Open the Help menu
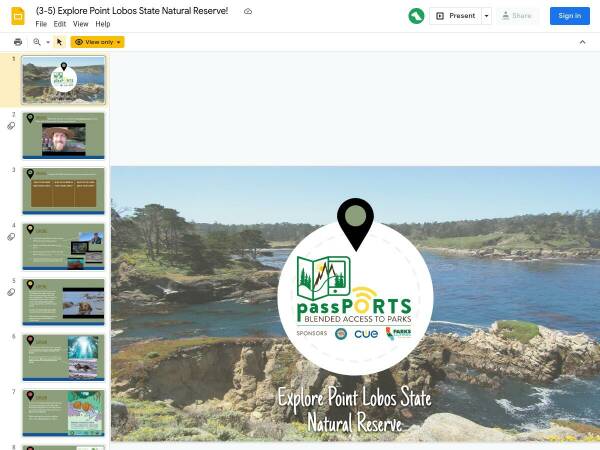 pos(103,24)
